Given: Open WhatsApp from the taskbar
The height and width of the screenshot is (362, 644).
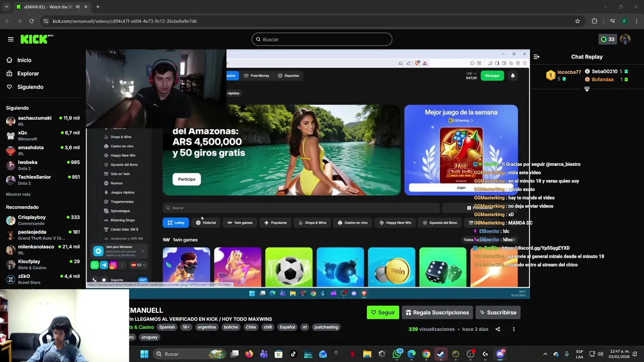Looking at the screenshot, I should [397, 354].
